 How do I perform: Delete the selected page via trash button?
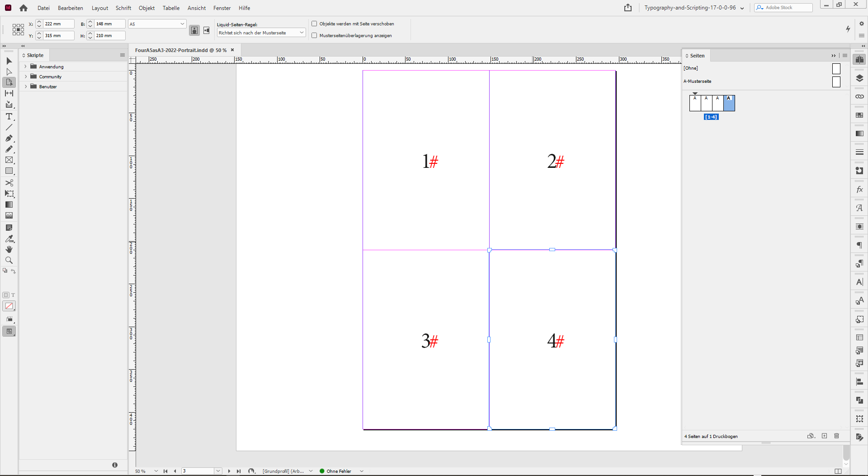[x=836, y=436]
